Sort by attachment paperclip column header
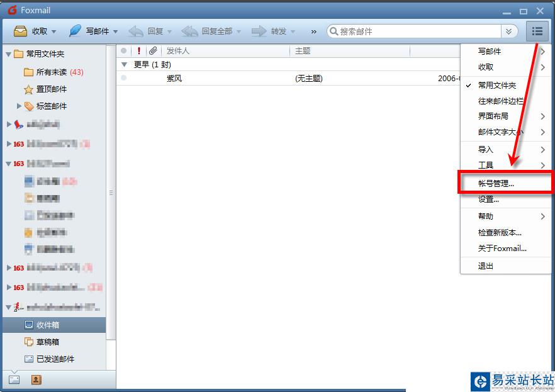Viewport: 555px width, 392px height. click(x=153, y=51)
